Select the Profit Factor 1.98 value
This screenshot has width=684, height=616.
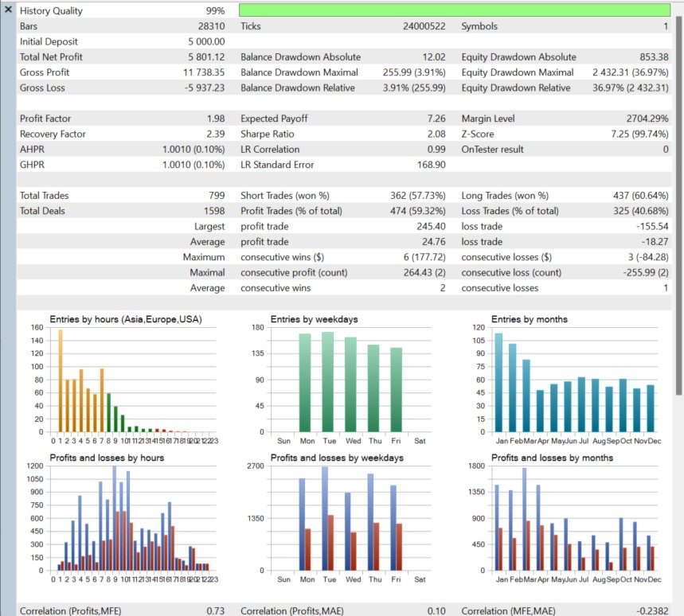coord(216,119)
